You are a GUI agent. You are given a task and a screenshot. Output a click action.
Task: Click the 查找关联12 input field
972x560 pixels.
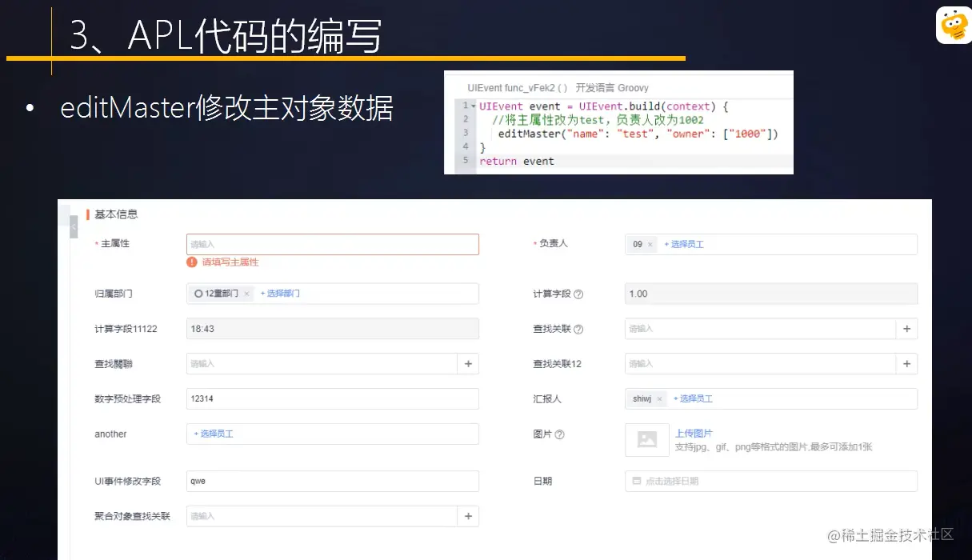pyautogui.click(x=760, y=364)
